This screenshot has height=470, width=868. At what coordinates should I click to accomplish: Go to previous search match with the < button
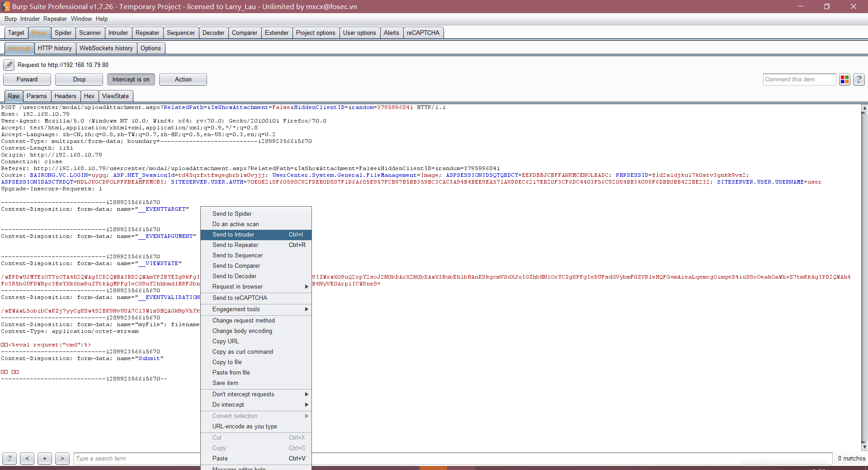tap(27, 458)
